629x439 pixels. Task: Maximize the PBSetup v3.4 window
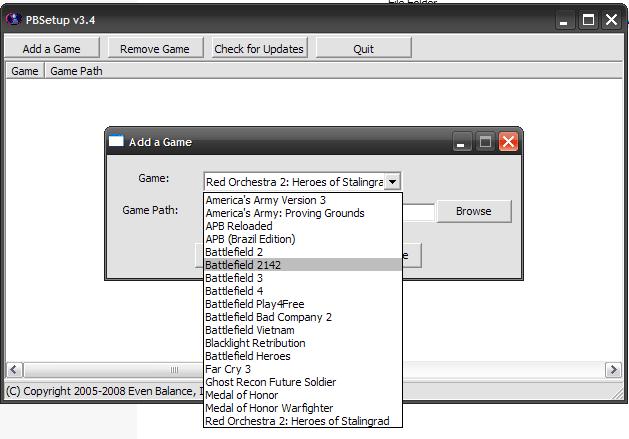(588, 20)
